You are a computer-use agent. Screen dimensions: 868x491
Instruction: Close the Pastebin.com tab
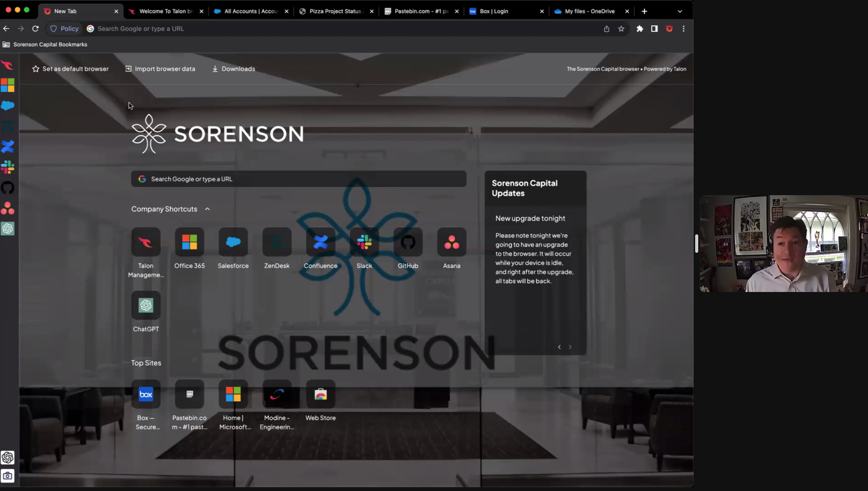(x=457, y=11)
